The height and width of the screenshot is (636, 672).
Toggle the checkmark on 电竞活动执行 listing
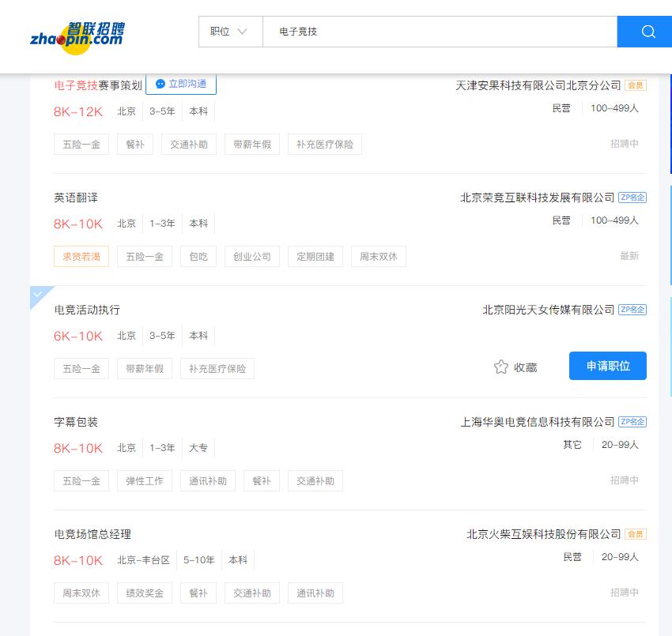38,294
